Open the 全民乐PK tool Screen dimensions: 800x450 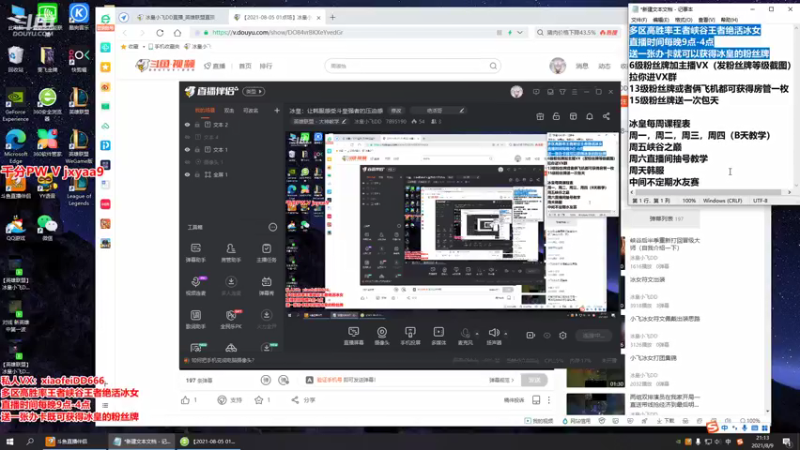point(231,319)
